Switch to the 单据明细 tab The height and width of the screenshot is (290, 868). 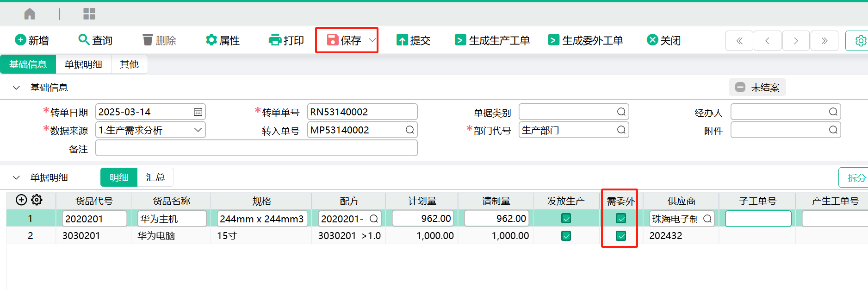point(83,64)
